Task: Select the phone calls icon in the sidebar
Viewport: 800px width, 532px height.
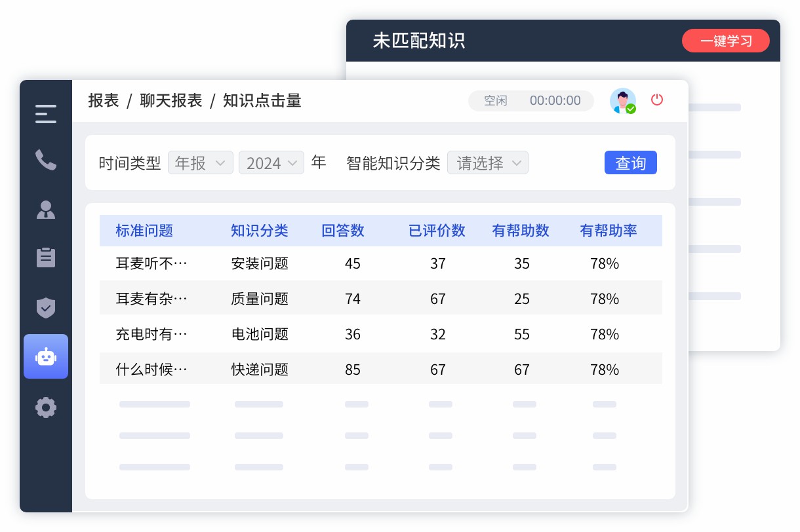Action: click(45, 160)
